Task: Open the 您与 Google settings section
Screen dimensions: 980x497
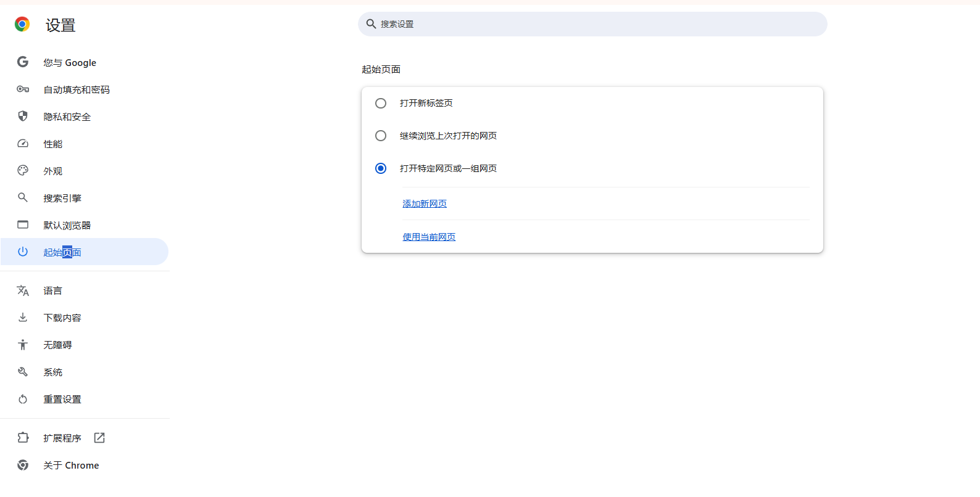Action: (x=85, y=62)
